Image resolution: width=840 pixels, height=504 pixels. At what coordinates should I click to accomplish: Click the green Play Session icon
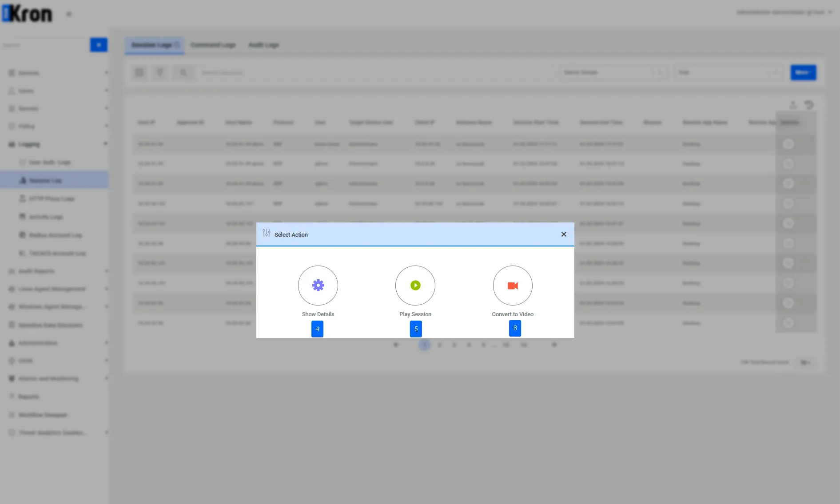pyautogui.click(x=415, y=286)
